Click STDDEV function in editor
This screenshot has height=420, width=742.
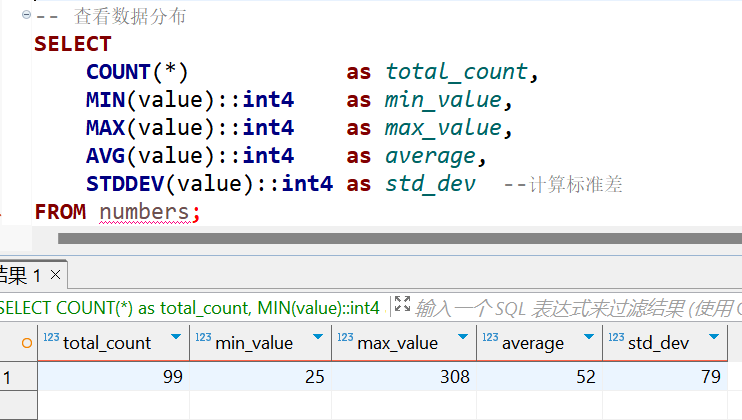(x=125, y=184)
